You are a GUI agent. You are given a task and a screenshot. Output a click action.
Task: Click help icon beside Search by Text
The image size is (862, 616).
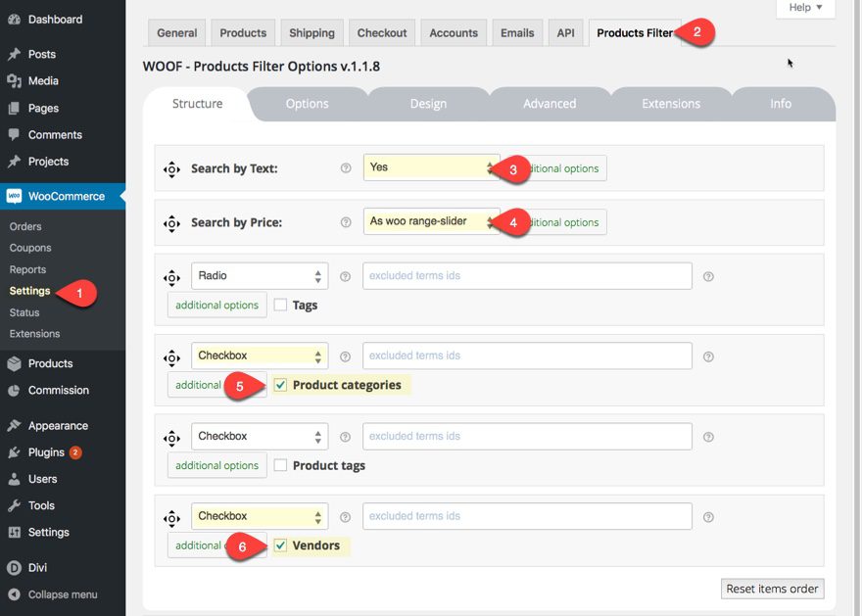click(346, 168)
